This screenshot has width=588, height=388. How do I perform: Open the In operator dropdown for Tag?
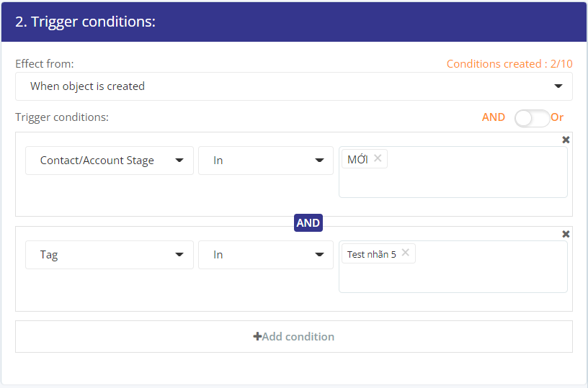coord(266,255)
